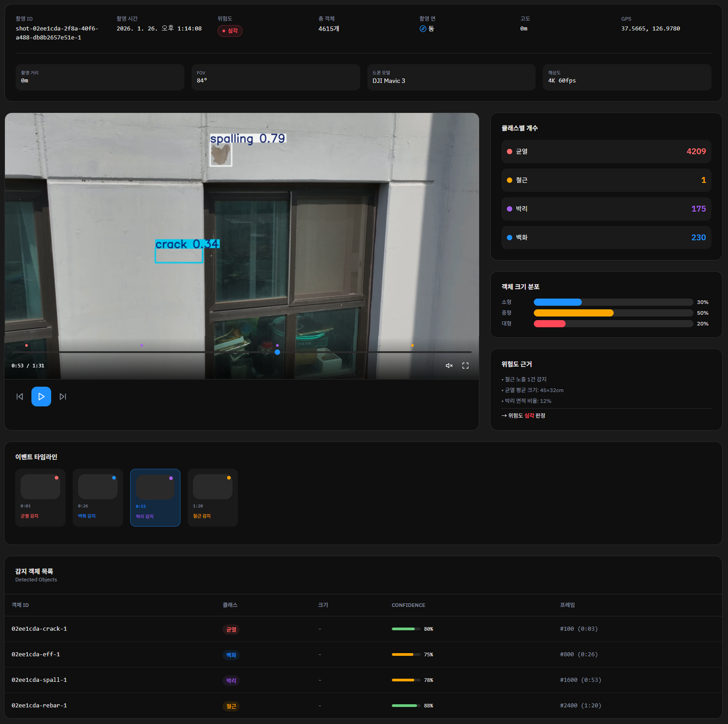Open the 1:20 철근 감지 event card
Image resolution: width=728 pixels, height=724 pixels.
click(213, 497)
